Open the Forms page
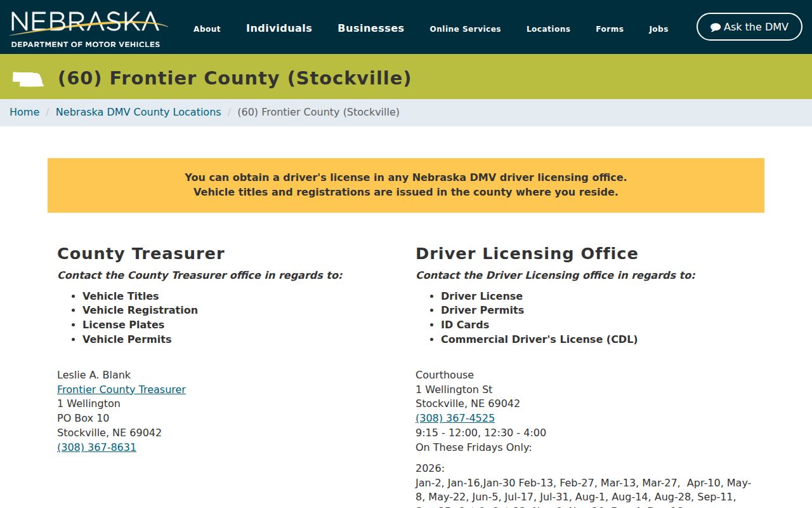 click(610, 29)
